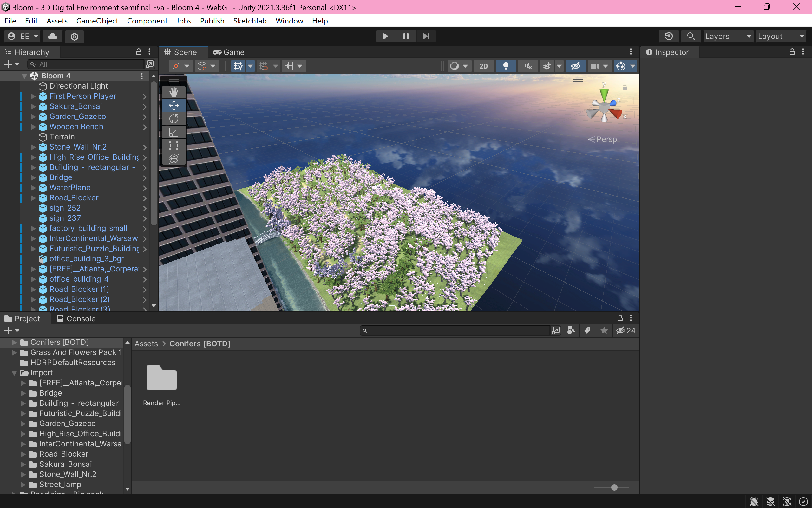Open the GameObject menu
The width and height of the screenshot is (812, 508).
tap(97, 21)
